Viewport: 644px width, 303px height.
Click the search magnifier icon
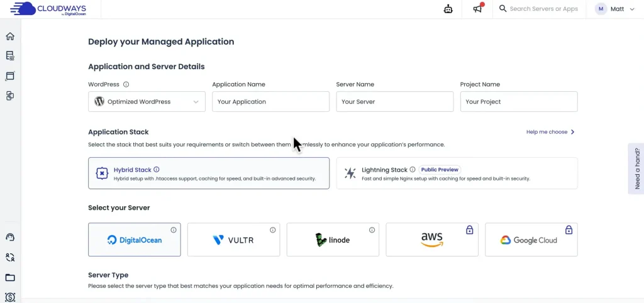pyautogui.click(x=502, y=9)
